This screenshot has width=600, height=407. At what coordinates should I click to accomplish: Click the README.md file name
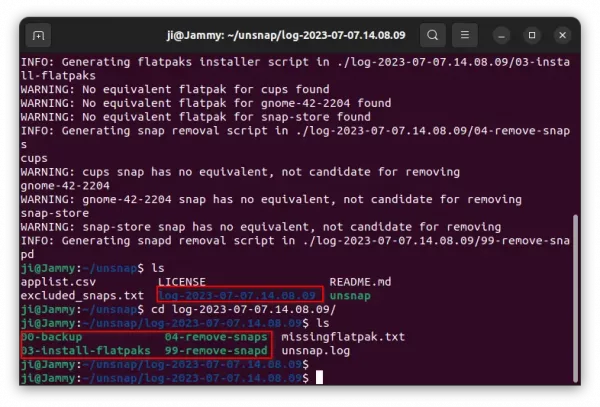(360, 282)
